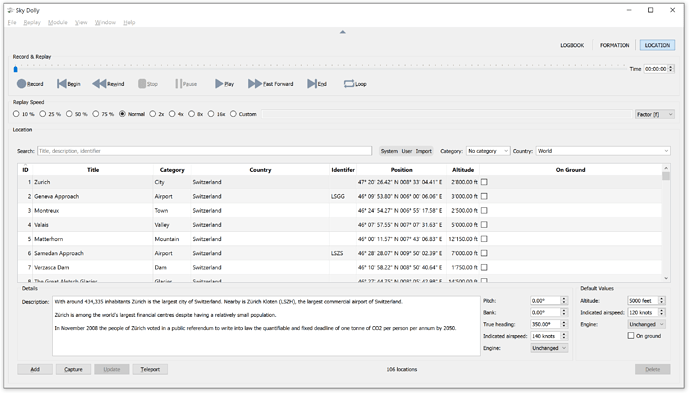Adjust the Bank stepper
Image resolution: width=690 pixels, height=394 pixels.
click(x=564, y=313)
